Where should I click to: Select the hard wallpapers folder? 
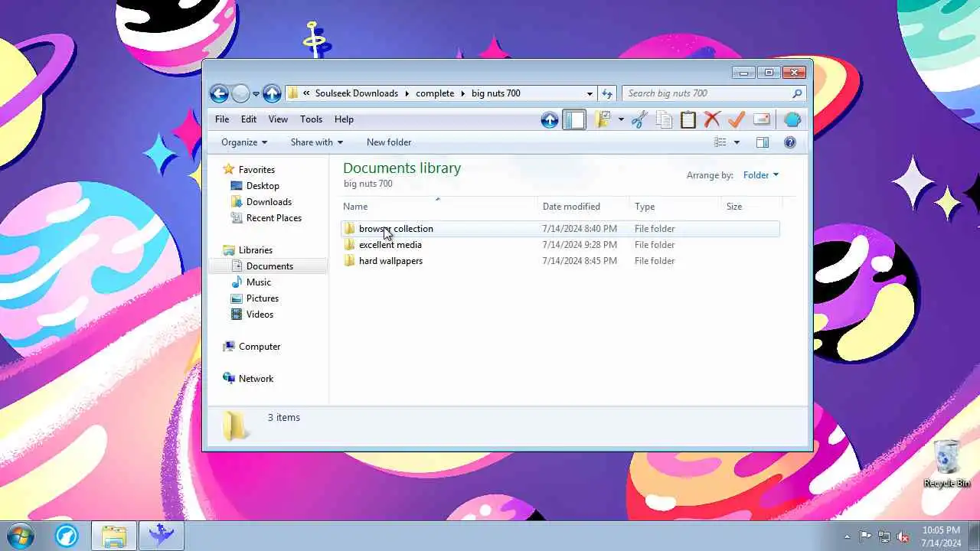coord(560,261)
